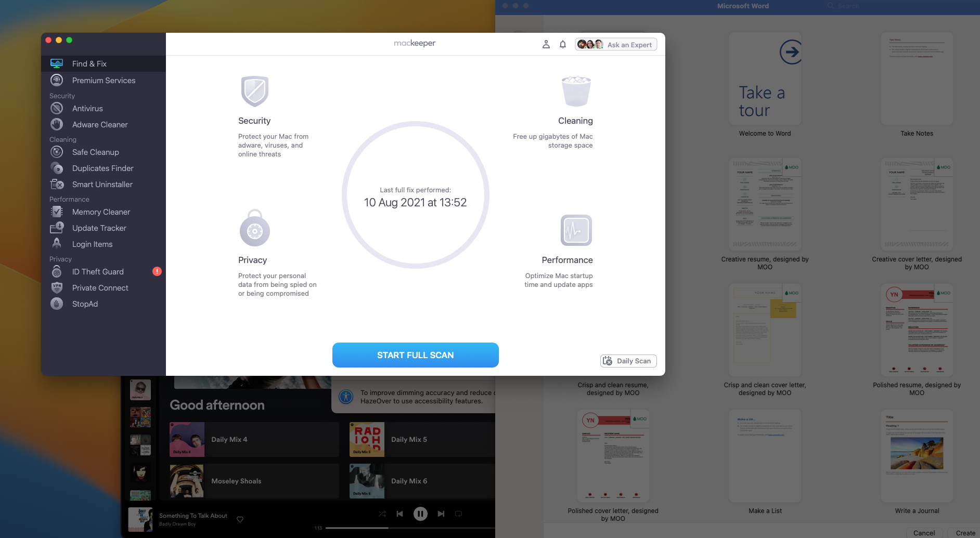Toggle repeat in Spotify
Viewport: 980px width, 538px height.
point(458,514)
